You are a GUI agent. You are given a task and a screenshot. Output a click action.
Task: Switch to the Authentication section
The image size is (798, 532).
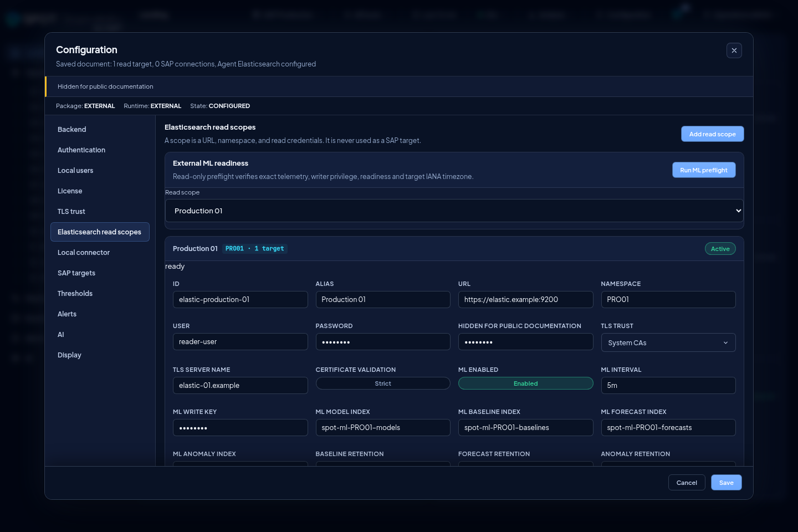click(x=100, y=150)
